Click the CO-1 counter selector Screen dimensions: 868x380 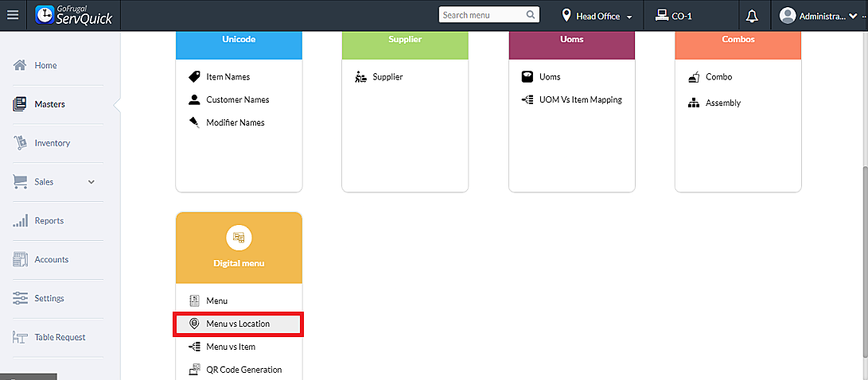point(674,16)
